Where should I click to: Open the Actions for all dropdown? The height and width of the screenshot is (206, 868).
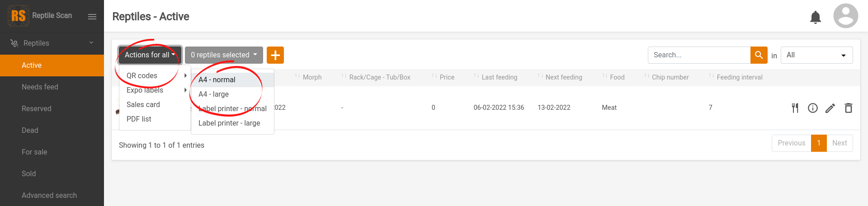[x=150, y=55]
